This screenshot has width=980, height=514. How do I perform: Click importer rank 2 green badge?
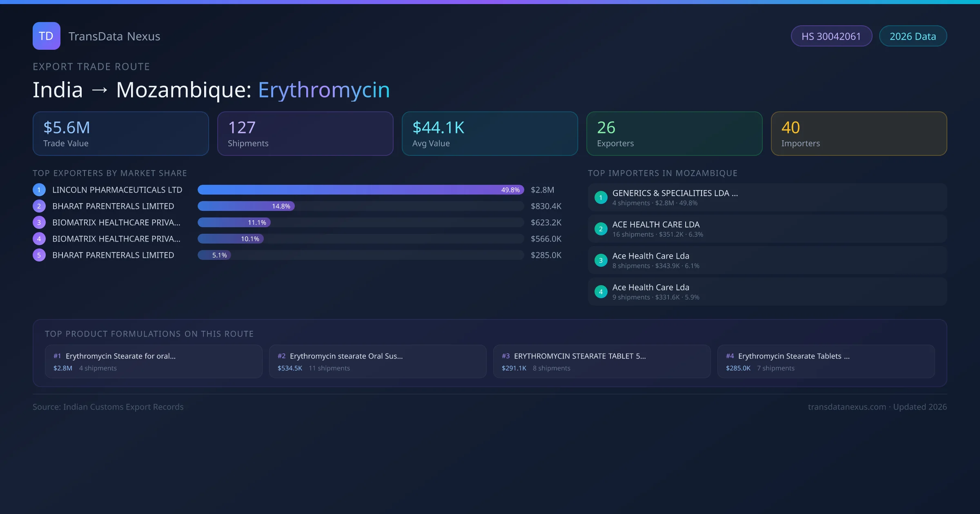pos(601,229)
